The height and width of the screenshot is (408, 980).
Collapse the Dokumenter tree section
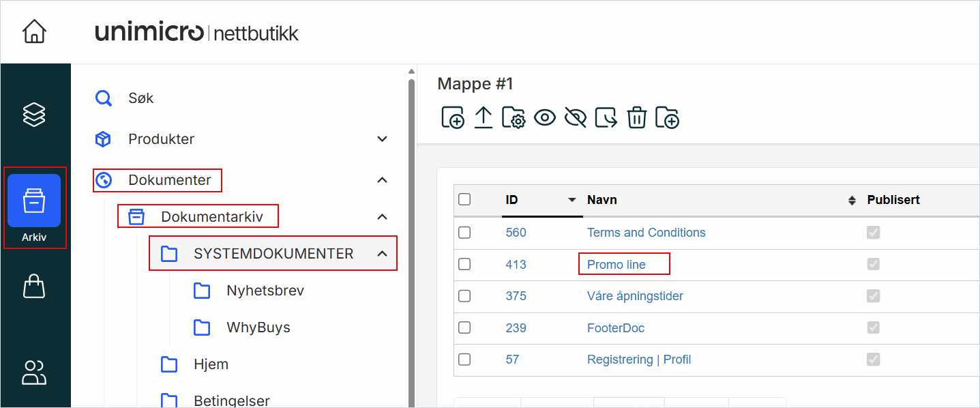(383, 179)
